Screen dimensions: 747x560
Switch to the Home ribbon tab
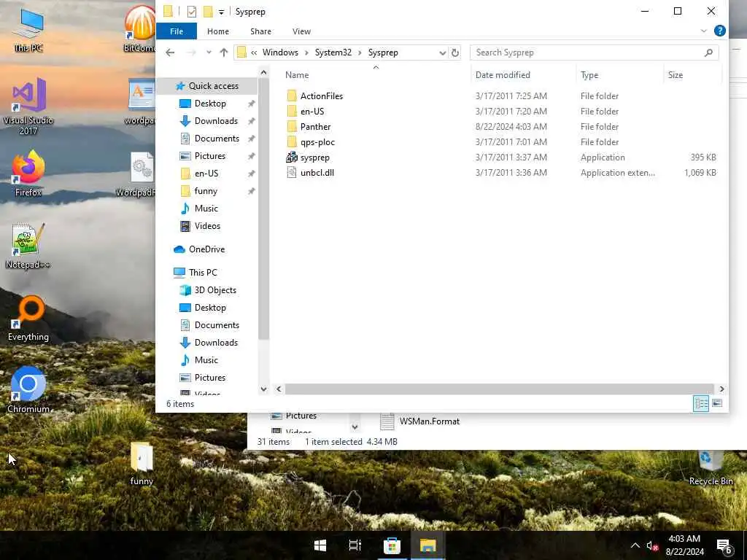click(x=217, y=31)
